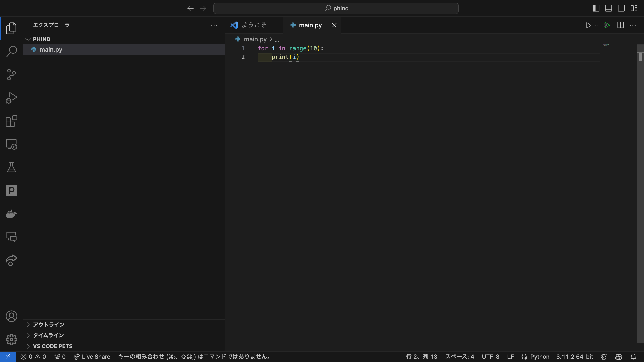Click the phind command center search box
This screenshot has height=362, width=644.
336,8
